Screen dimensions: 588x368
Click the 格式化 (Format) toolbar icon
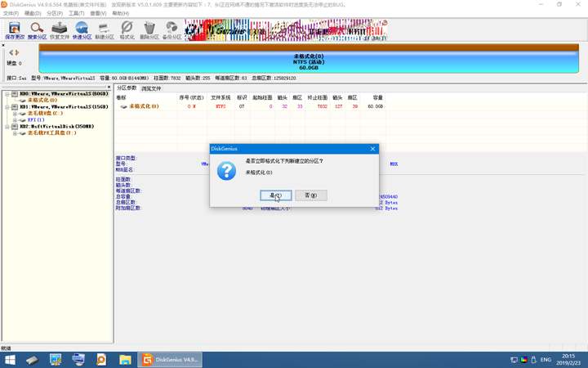tap(127, 31)
